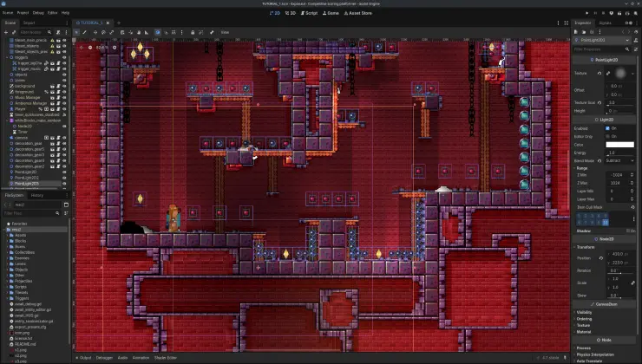
Task: Click the Inspector load resource folder icon
Action: (x=584, y=31)
